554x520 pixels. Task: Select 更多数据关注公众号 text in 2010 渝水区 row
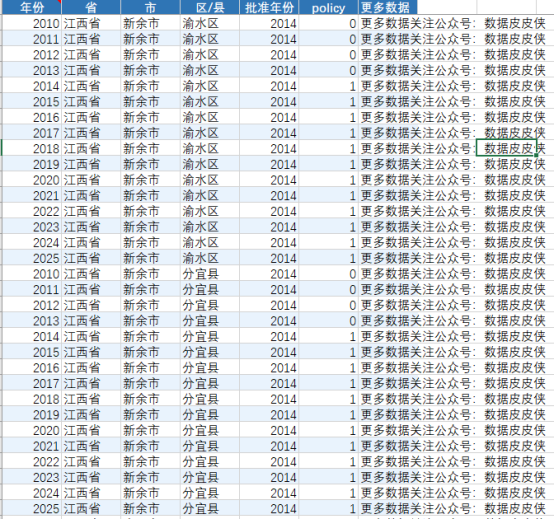(418, 23)
